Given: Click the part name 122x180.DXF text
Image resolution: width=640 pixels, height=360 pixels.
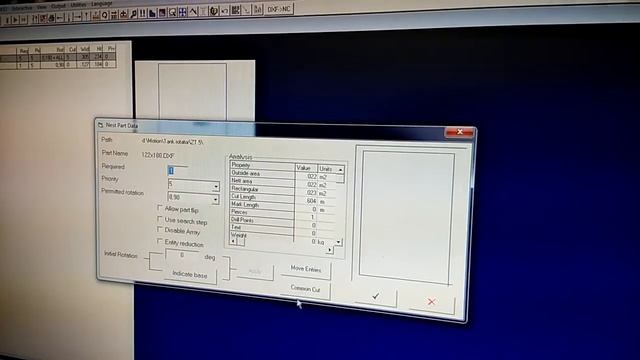Looking at the screenshot, I should [158, 155].
